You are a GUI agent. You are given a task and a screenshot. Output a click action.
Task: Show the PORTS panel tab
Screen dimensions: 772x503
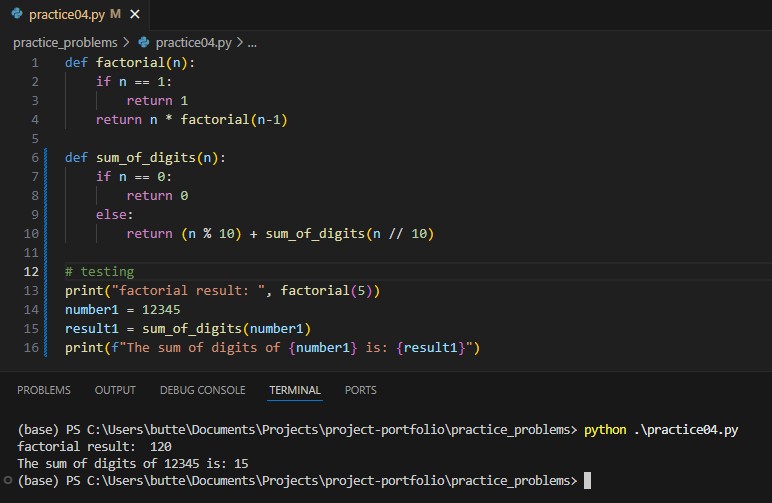[x=360, y=390]
